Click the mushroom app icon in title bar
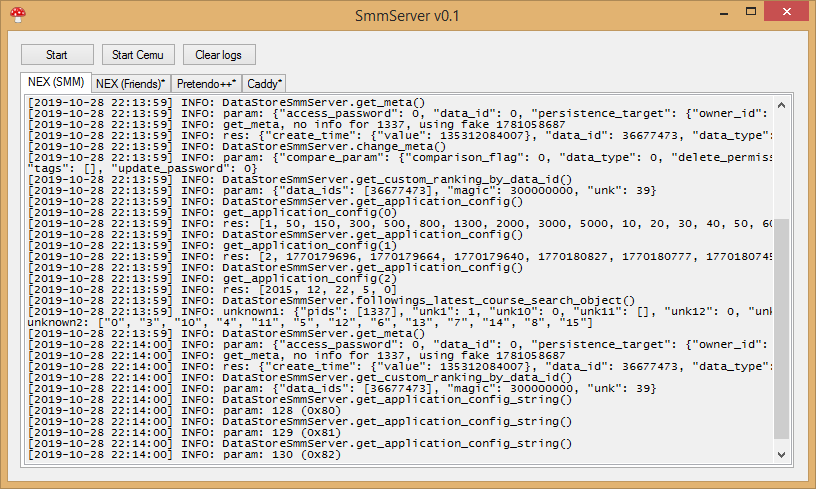Screen dimensions: 816x489 18,15
